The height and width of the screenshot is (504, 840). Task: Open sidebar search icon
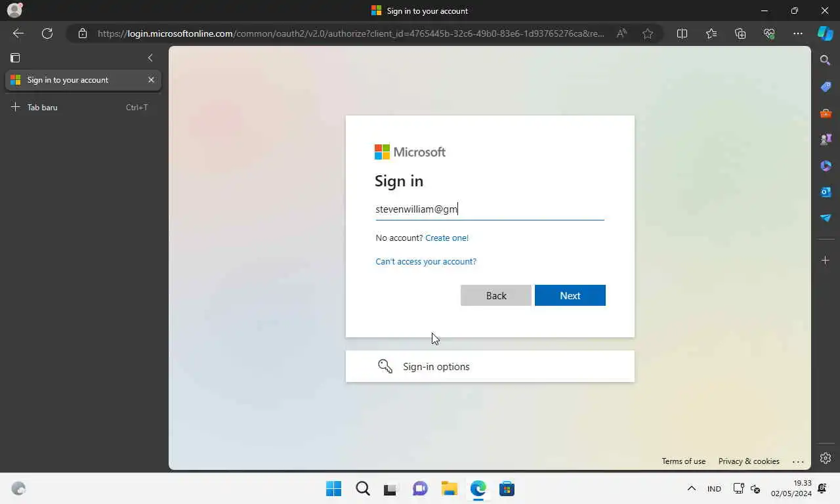826,60
